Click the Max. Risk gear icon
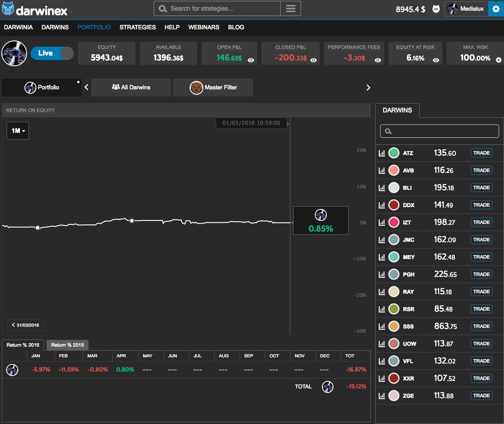The height and width of the screenshot is (424, 504). click(x=498, y=60)
